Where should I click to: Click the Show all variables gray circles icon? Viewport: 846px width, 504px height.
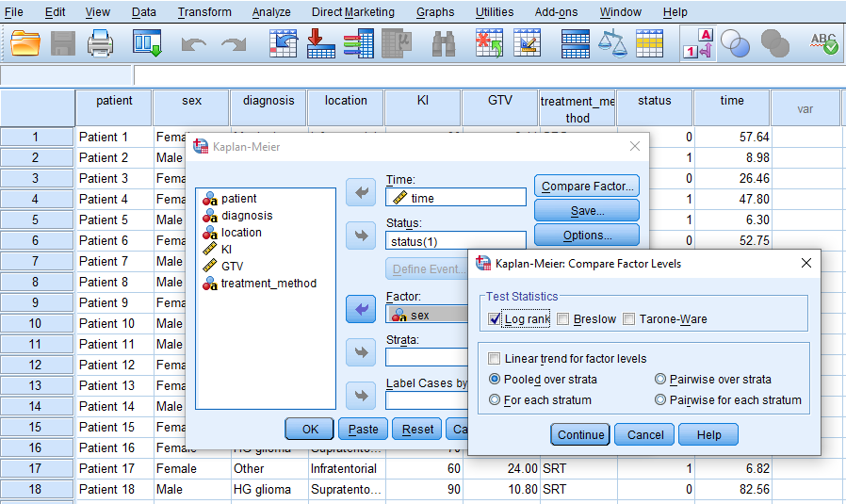(774, 43)
